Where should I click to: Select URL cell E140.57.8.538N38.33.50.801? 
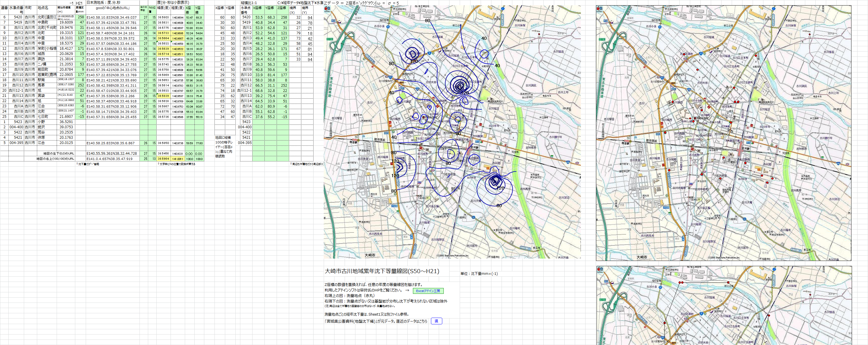point(112,49)
